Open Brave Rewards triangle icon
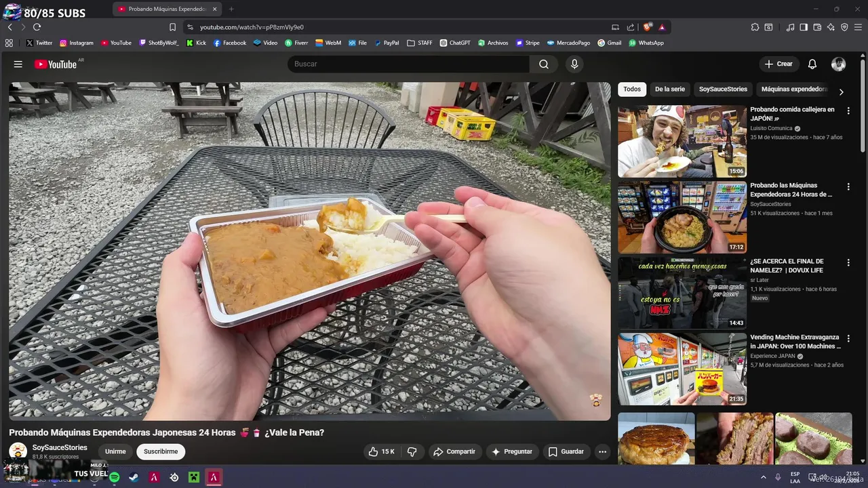Image resolution: width=868 pixels, height=488 pixels. pos(662,27)
